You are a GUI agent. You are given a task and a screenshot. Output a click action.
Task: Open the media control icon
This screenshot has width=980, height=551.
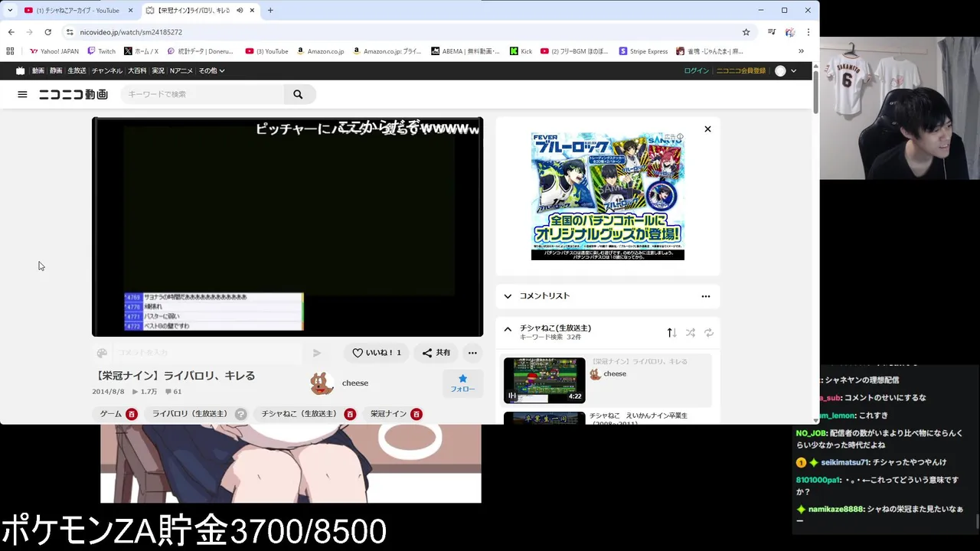pyautogui.click(x=771, y=32)
